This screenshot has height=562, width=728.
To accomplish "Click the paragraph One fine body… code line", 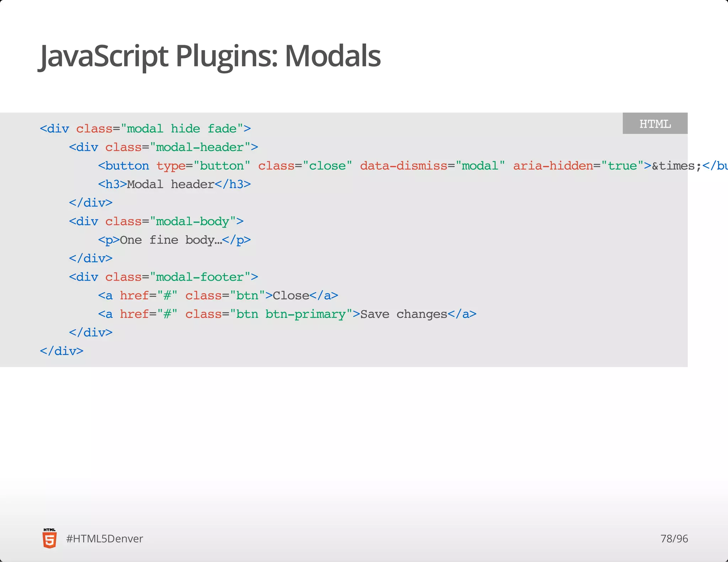I will (x=175, y=240).
